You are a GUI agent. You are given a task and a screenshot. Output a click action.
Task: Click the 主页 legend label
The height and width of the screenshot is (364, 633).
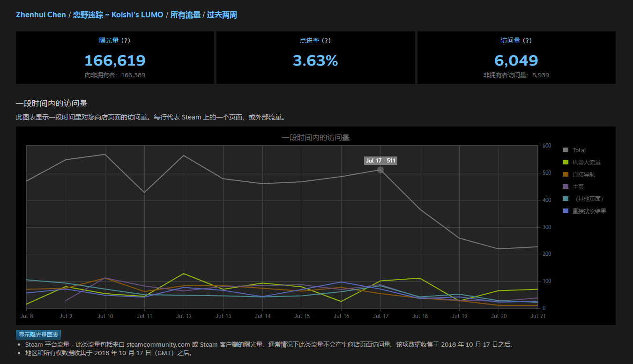578,187
